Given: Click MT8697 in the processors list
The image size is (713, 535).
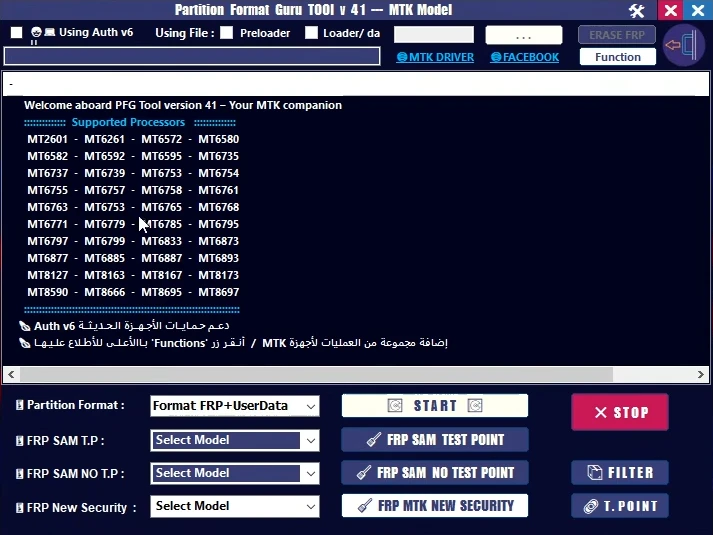Looking at the screenshot, I should [218, 292].
